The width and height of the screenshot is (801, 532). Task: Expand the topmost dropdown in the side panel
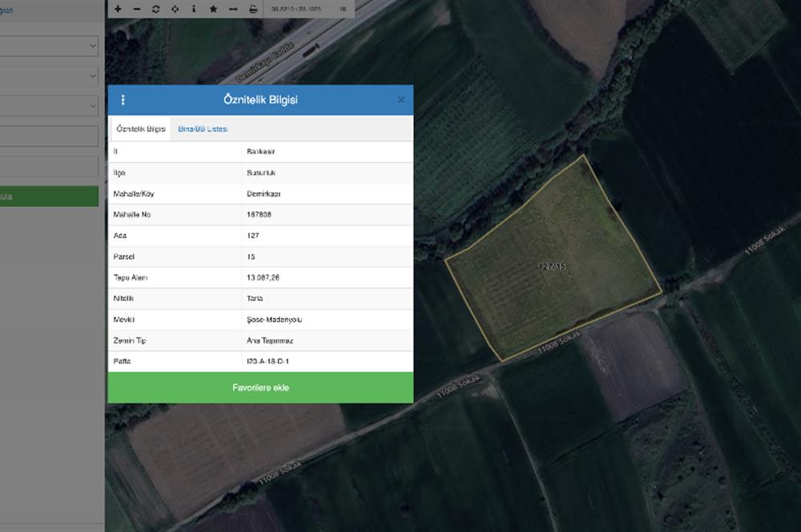pos(48,46)
